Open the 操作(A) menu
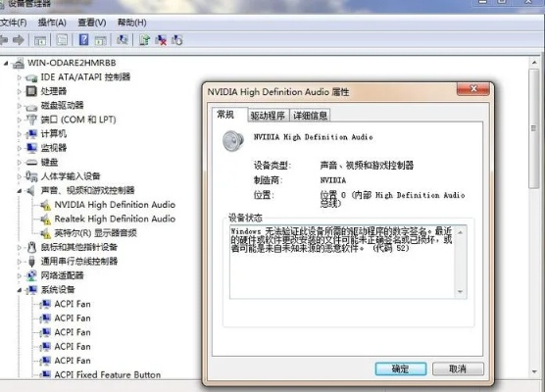This screenshot has height=392, width=545. coord(52,23)
